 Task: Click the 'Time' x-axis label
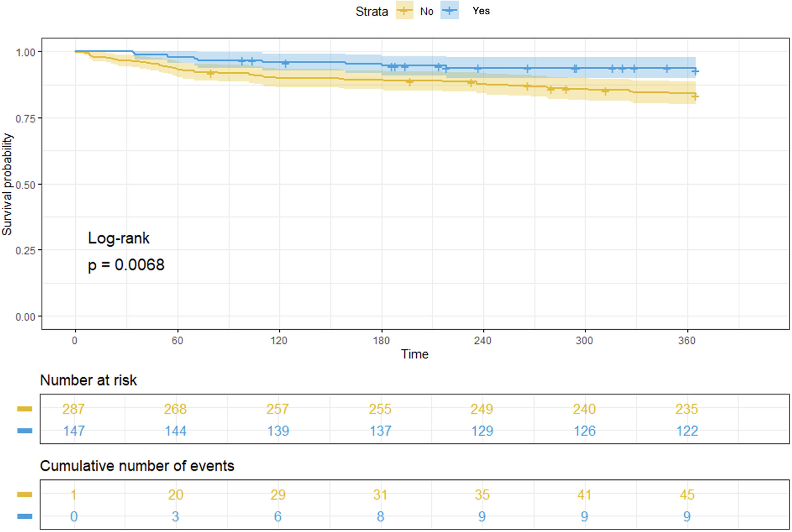coord(414,354)
